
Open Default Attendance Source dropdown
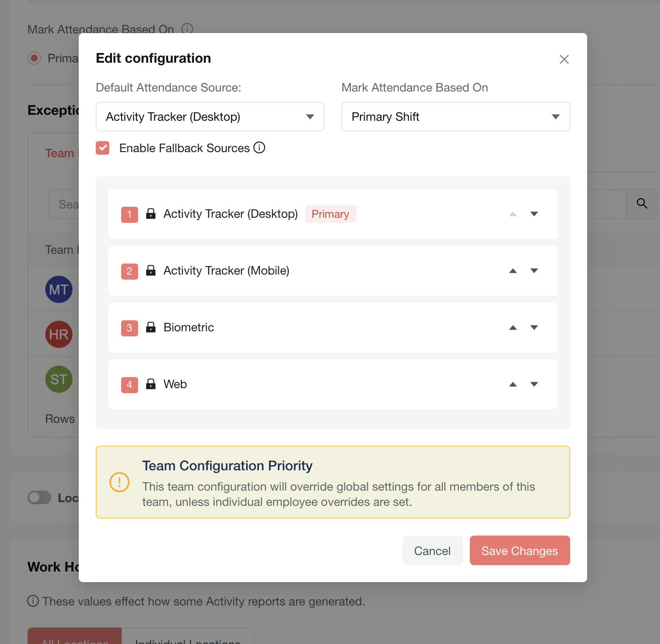210,117
